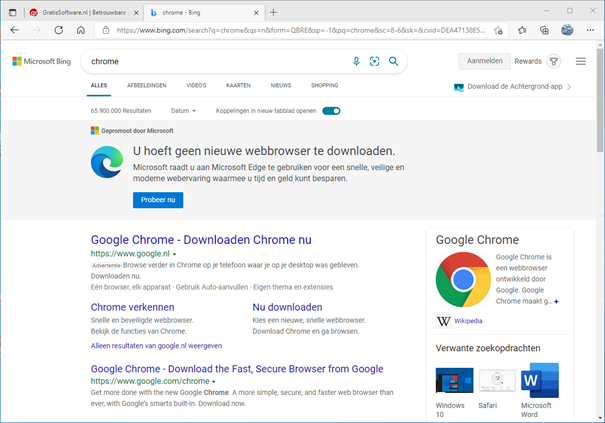Select the NIEUWS search tab

(281, 85)
